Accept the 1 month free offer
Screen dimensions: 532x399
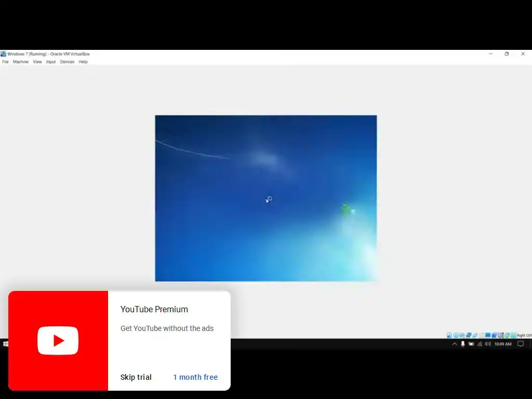click(195, 377)
